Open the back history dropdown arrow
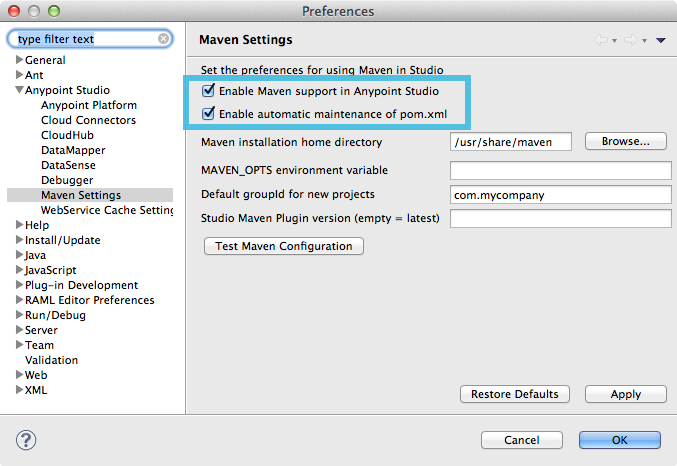 pyautogui.click(x=614, y=41)
